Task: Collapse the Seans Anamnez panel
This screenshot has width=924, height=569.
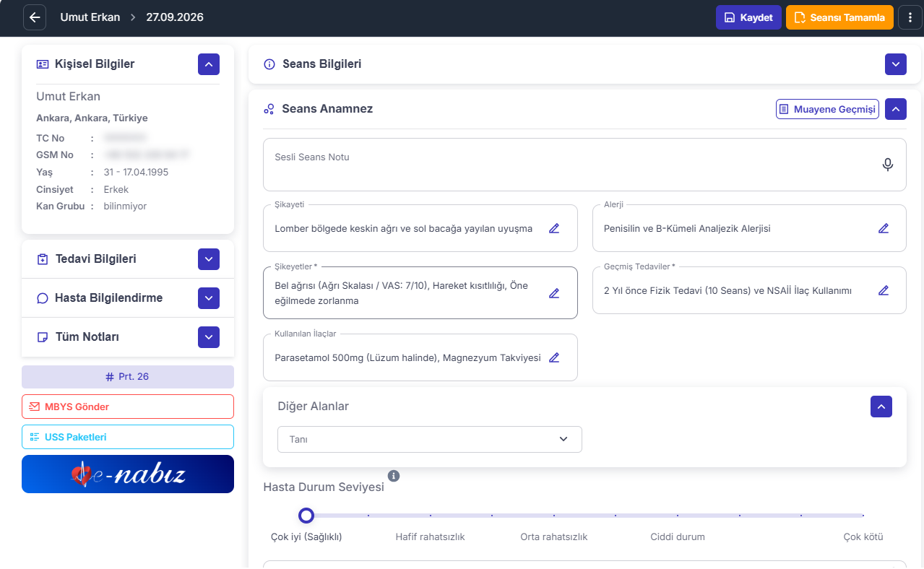Action: click(x=896, y=109)
